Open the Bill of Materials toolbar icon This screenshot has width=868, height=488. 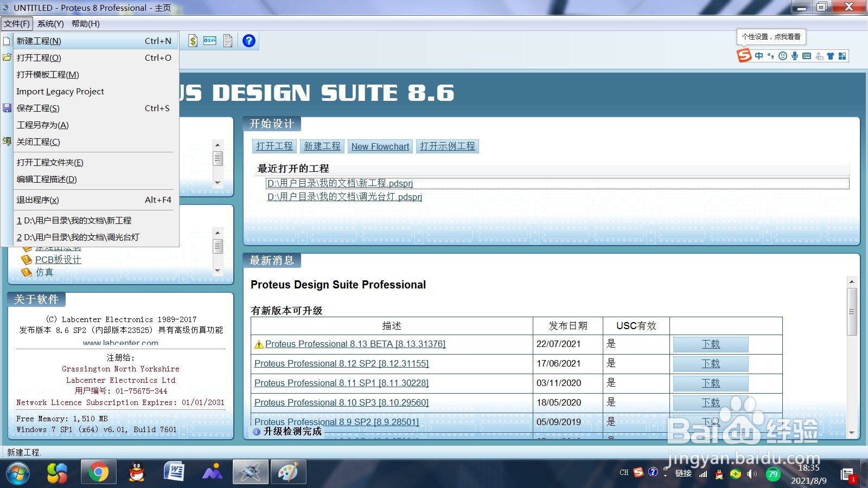pyautogui.click(x=193, y=41)
